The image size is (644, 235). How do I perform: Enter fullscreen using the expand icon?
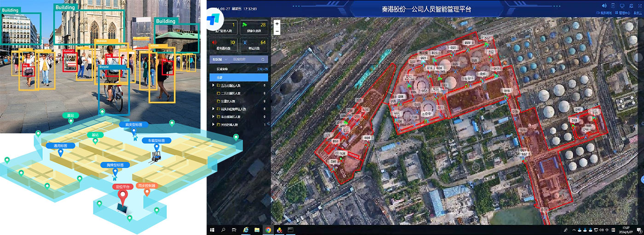tap(639, 6)
